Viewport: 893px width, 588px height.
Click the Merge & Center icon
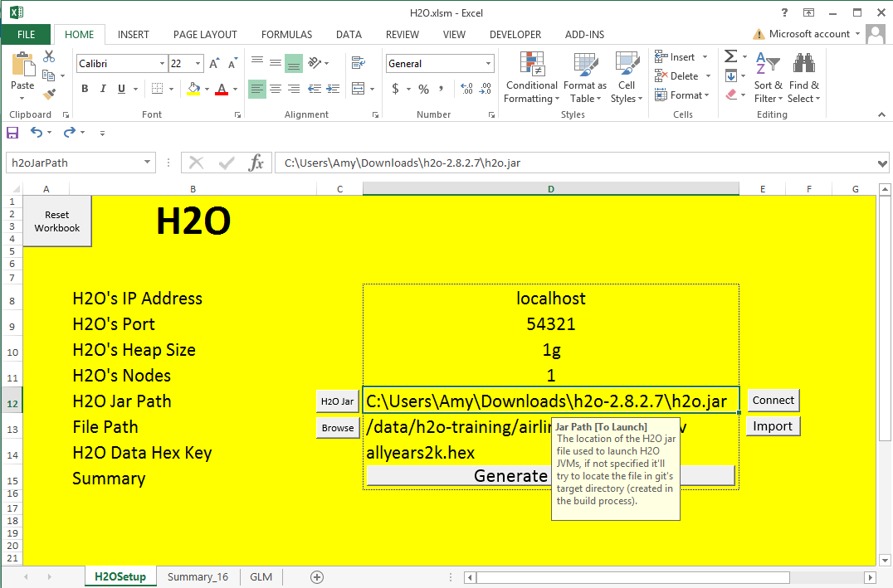pyautogui.click(x=359, y=89)
